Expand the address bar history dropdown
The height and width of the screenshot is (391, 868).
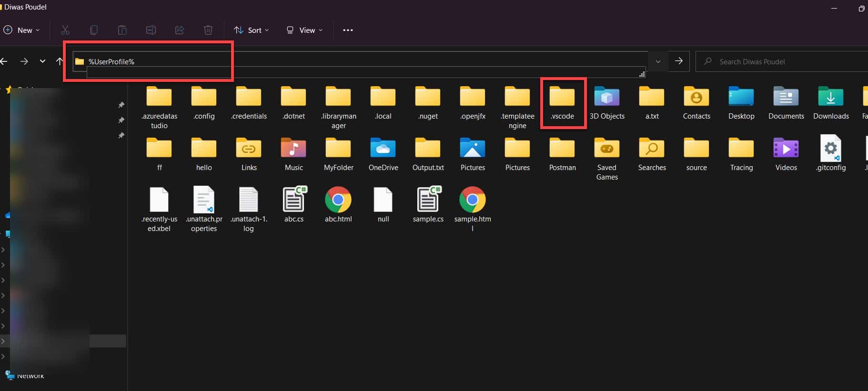pyautogui.click(x=658, y=61)
